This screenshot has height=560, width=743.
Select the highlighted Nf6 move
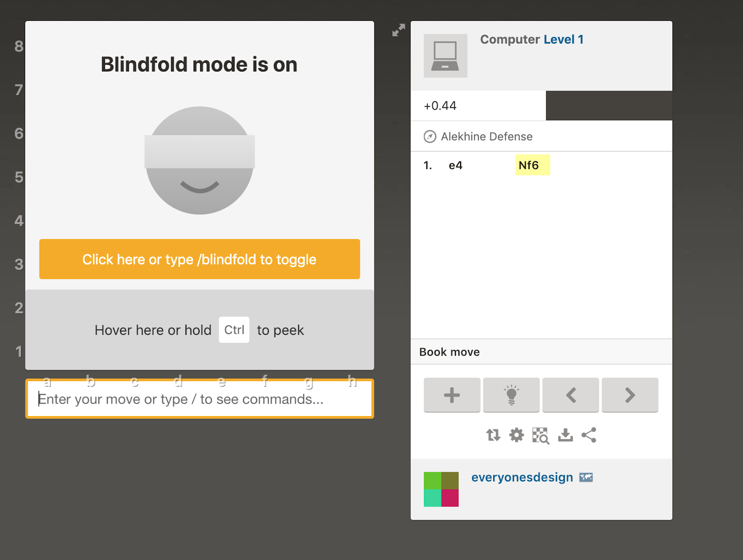533,165
